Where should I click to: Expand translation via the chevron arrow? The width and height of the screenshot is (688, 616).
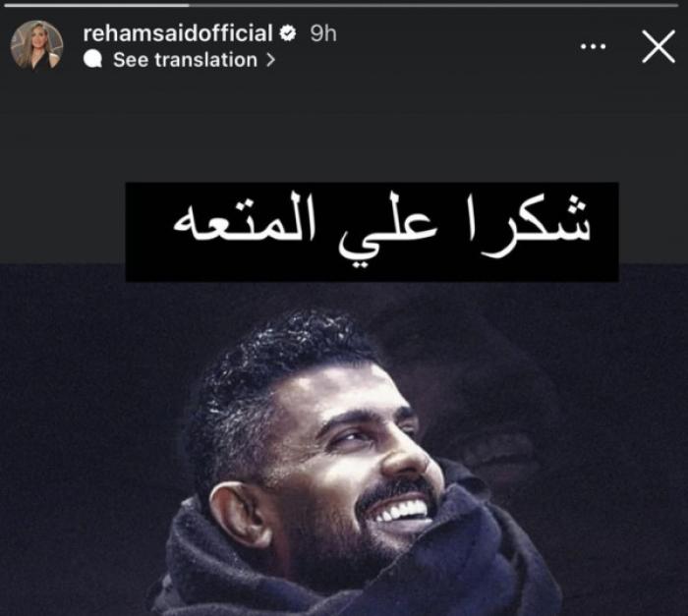tap(270, 60)
